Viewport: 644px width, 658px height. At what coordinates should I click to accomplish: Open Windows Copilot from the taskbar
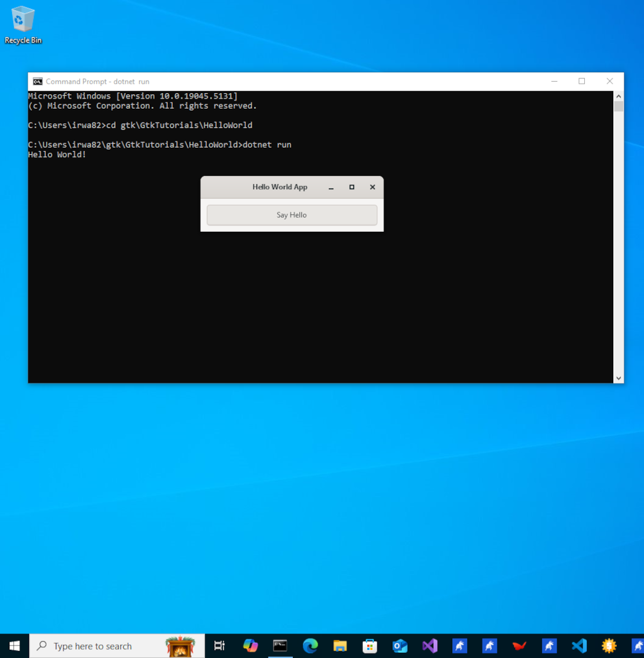[x=250, y=645]
